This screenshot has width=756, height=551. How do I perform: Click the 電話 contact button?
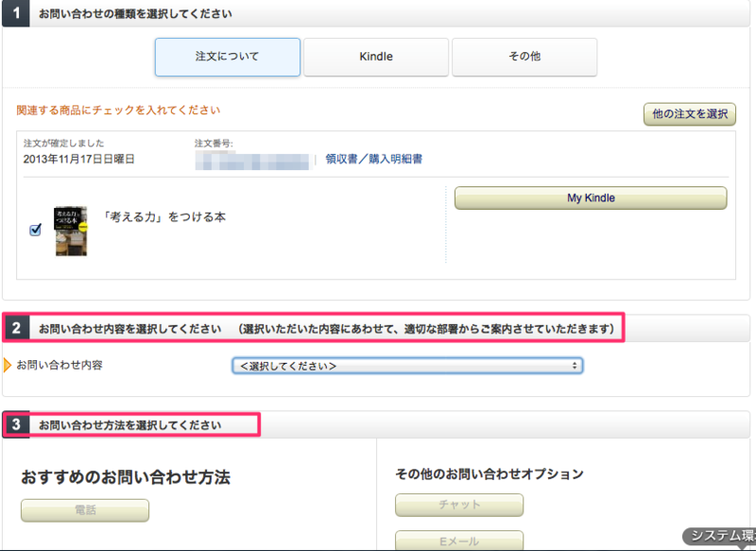click(x=85, y=510)
